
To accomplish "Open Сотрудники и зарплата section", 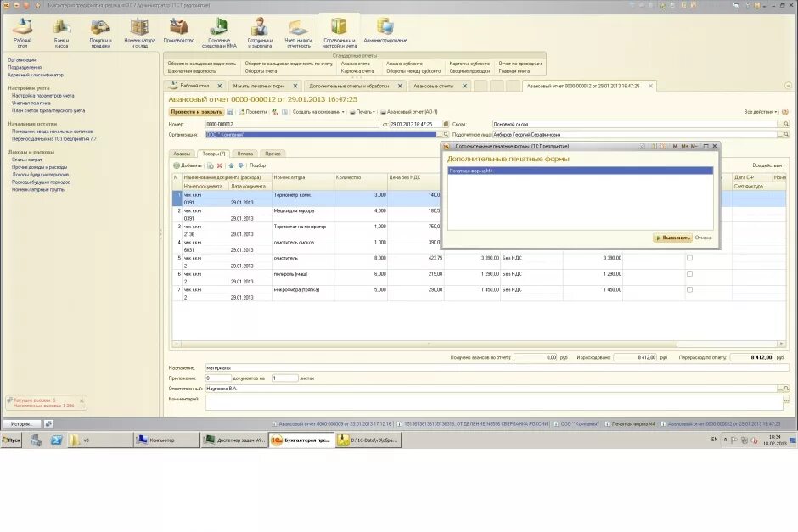I will 260,33.
